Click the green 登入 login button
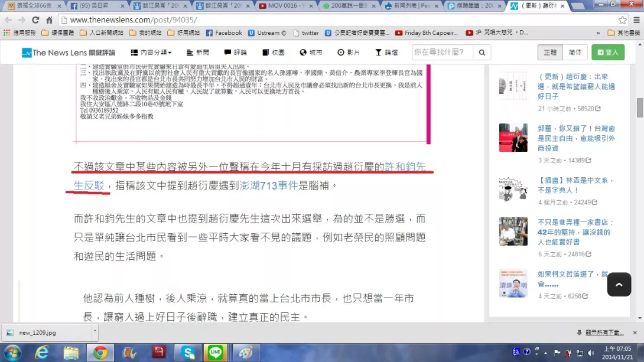 tap(608, 53)
